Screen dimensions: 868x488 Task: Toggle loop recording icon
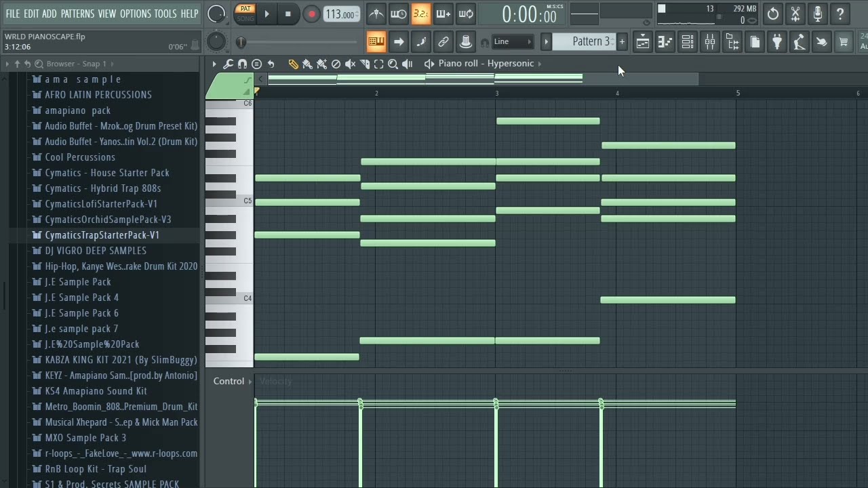pyautogui.click(x=466, y=14)
